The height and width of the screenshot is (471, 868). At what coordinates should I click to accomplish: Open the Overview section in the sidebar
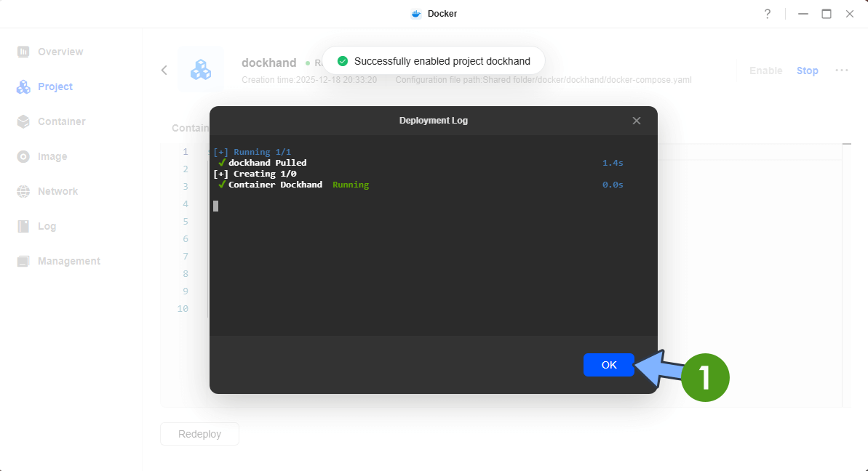click(58, 52)
